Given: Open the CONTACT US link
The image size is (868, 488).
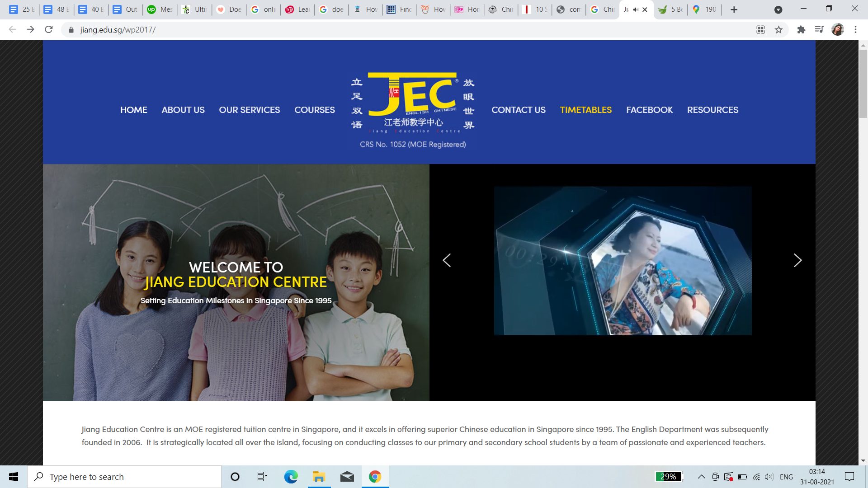Looking at the screenshot, I should click(518, 110).
